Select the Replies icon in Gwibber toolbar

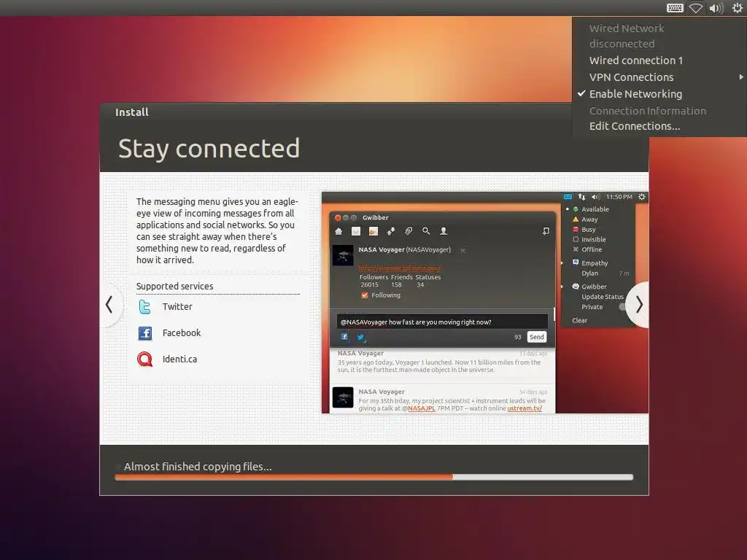(373, 231)
